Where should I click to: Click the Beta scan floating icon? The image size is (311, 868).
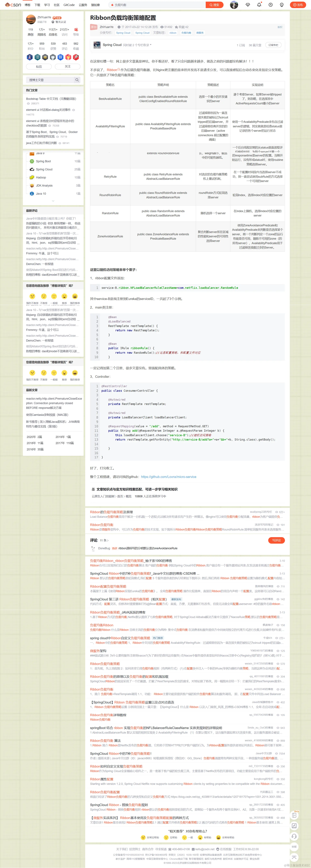294,815
